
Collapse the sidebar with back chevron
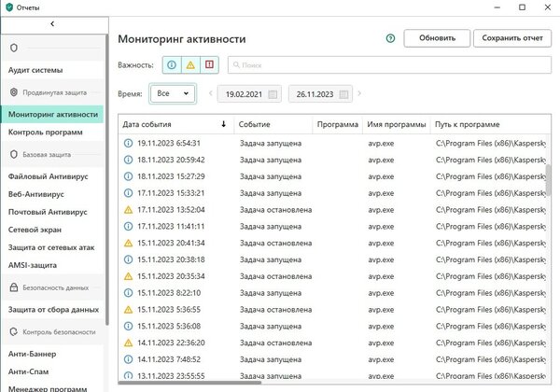click(52, 24)
